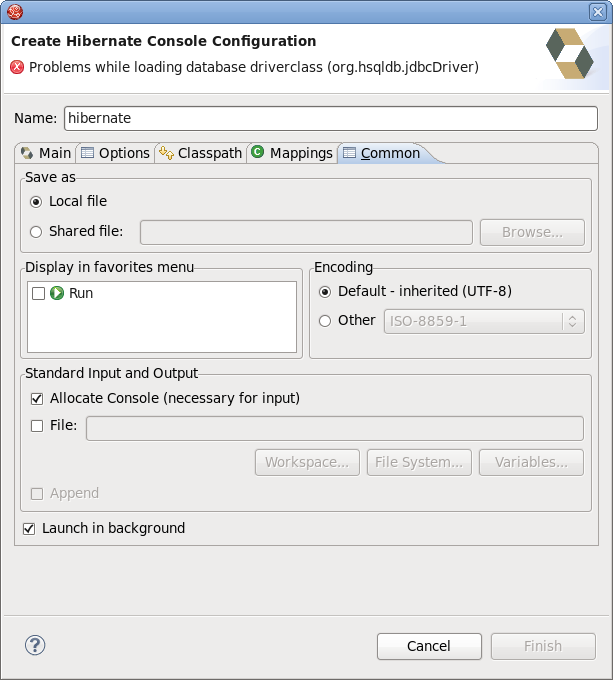Select the Shared file radio button
The width and height of the screenshot is (613, 680).
click(37, 231)
